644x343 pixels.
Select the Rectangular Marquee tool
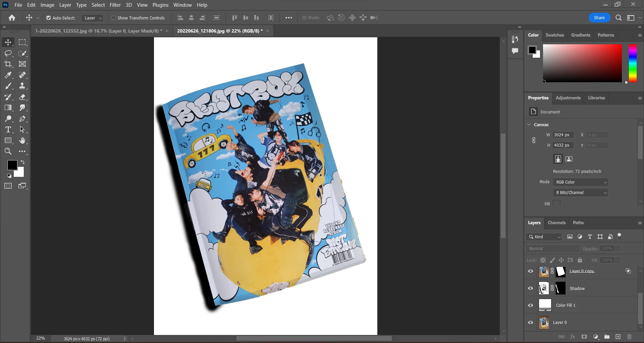click(x=22, y=42)
